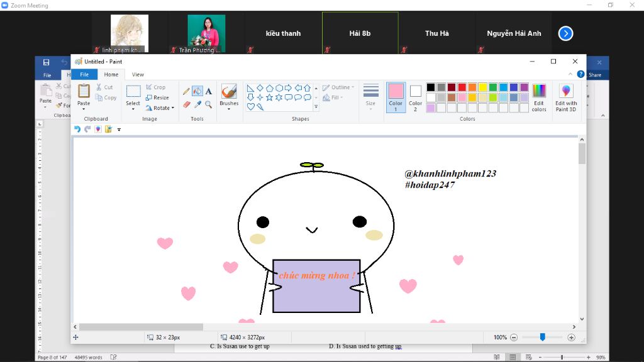Collapse the Paint ribbon caret
Screen dimensions: 644x362
pos(570,74)
